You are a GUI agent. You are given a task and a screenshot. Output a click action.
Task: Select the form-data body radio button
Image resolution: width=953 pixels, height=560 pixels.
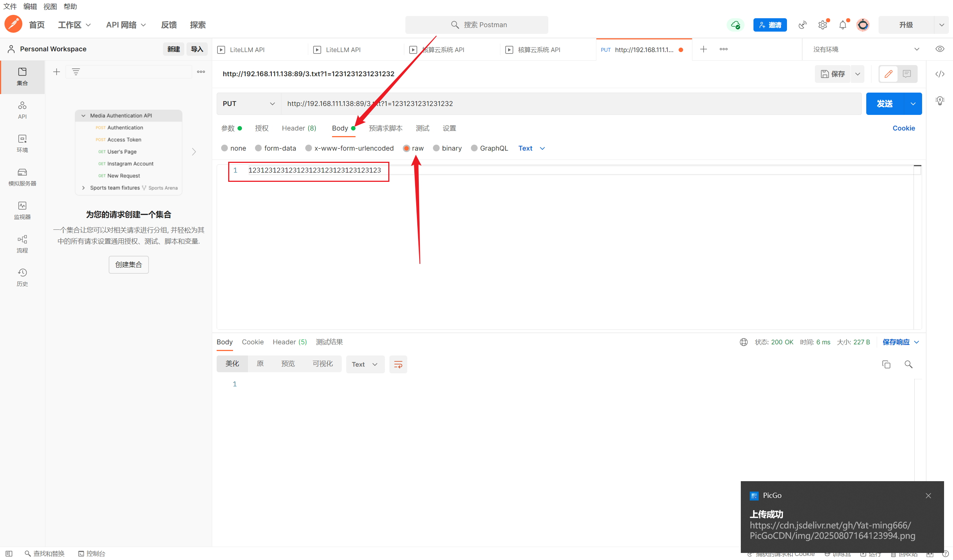coord(258,148)
